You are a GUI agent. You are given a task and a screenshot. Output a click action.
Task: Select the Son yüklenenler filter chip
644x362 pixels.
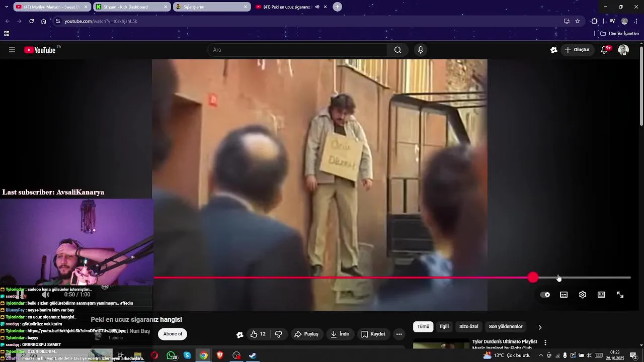pyautogui.click(x=506, y=327)
